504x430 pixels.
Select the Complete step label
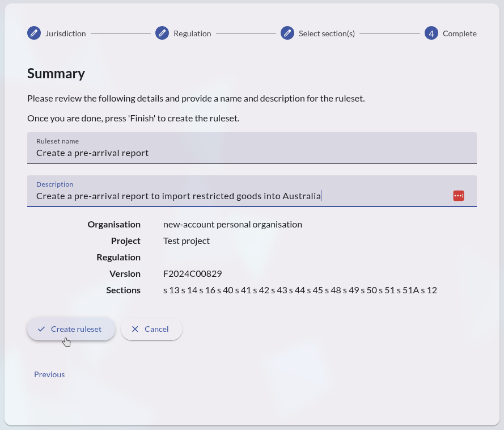[459, 33]
